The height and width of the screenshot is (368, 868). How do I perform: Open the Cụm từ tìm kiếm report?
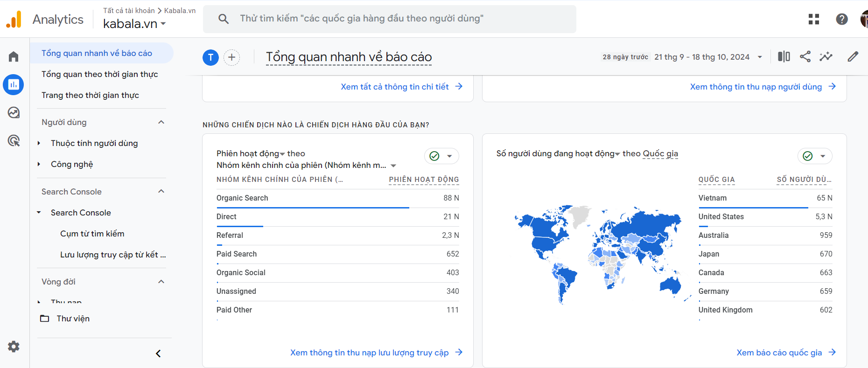point(92,234)
